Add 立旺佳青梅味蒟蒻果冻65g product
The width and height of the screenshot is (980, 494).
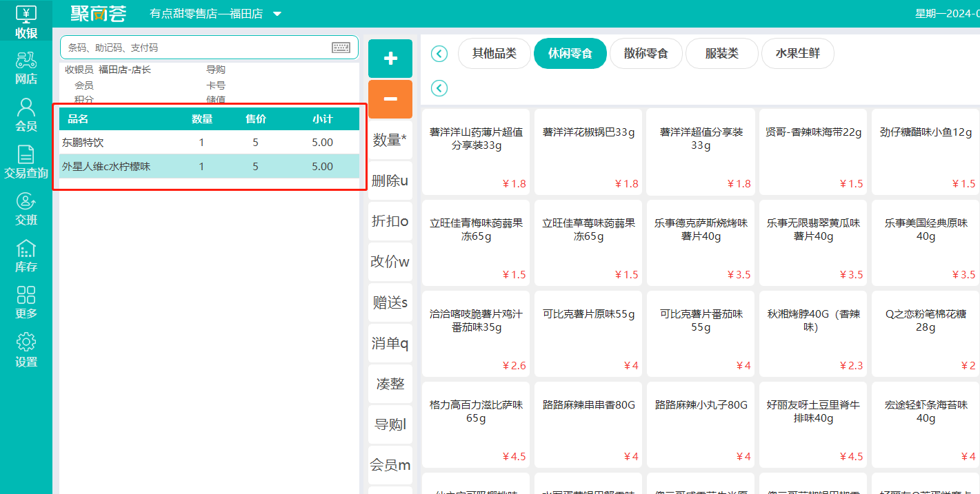point(476,243)
